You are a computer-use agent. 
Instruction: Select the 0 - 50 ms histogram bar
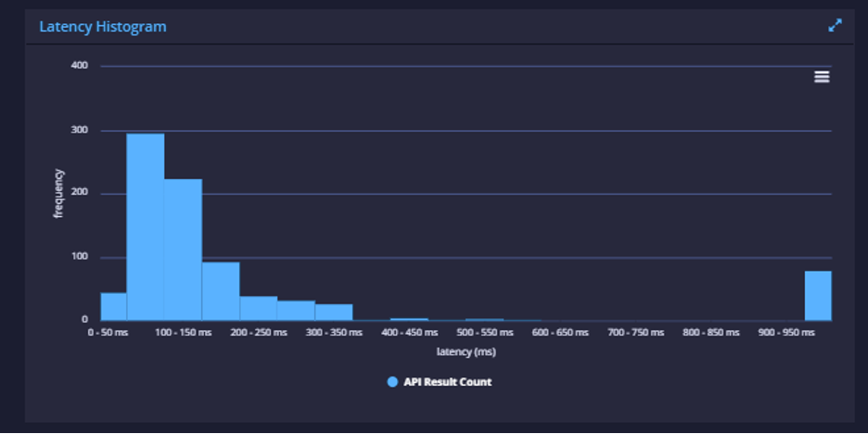tap(113, 307)
